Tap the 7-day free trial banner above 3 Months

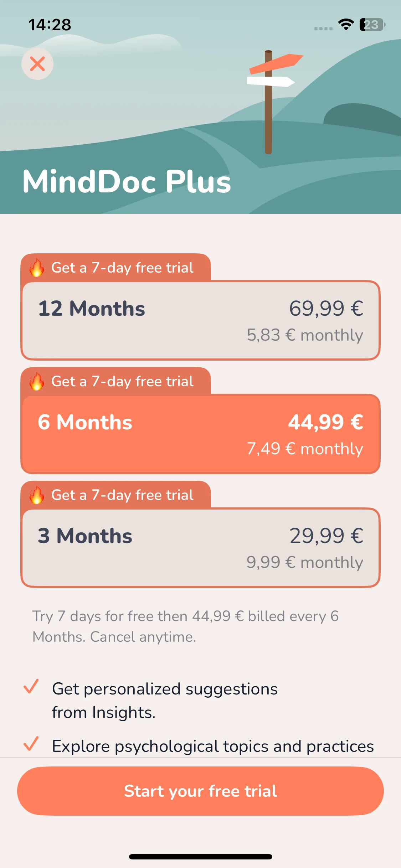[116, 495]
